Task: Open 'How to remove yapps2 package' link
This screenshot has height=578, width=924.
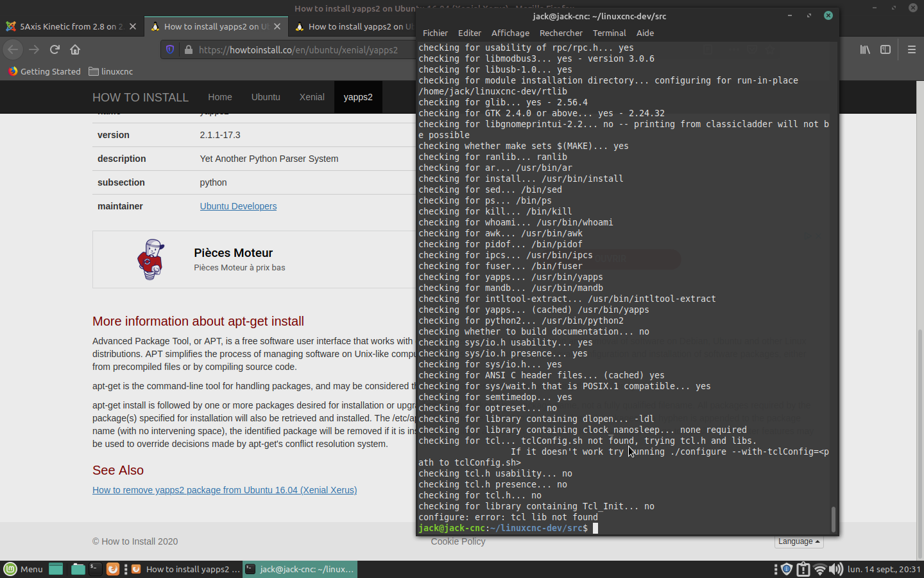Action: coord(225,490)
